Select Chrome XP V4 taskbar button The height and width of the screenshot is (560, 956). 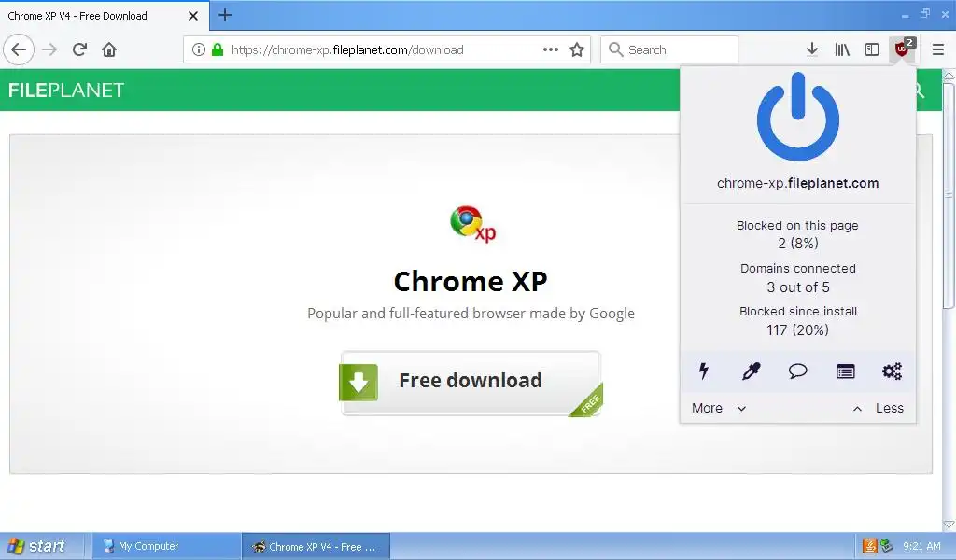pos(316,546)
